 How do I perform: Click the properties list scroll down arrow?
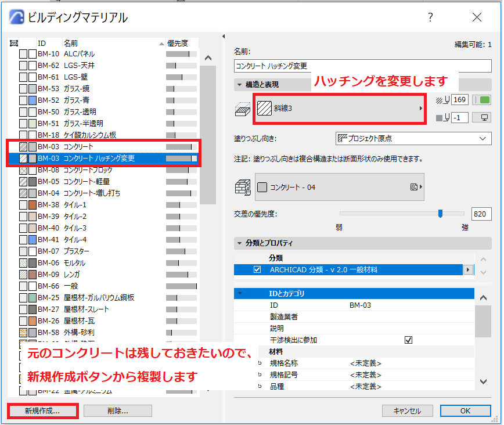(483, 381)
